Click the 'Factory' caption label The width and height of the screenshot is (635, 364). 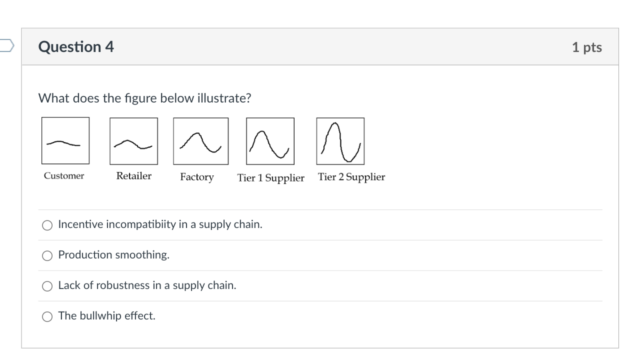tap(196, 177)
